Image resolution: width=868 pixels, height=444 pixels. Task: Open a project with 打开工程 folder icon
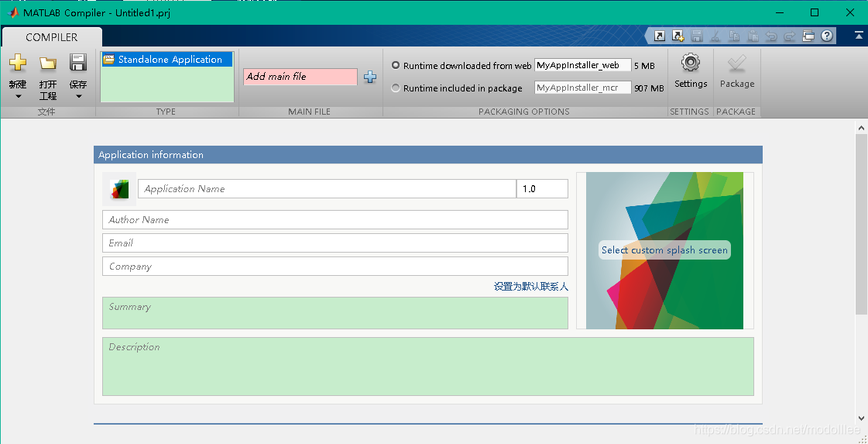(48, 64)
